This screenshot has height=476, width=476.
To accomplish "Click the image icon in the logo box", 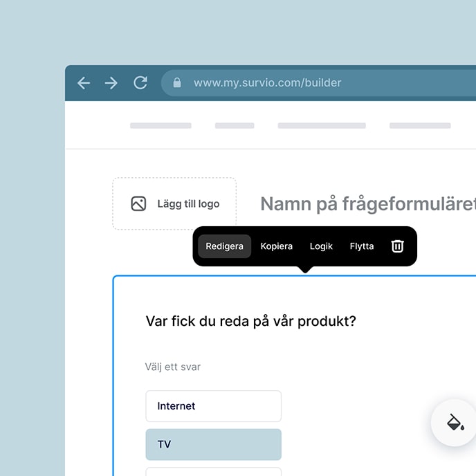I will coord(138,203).
